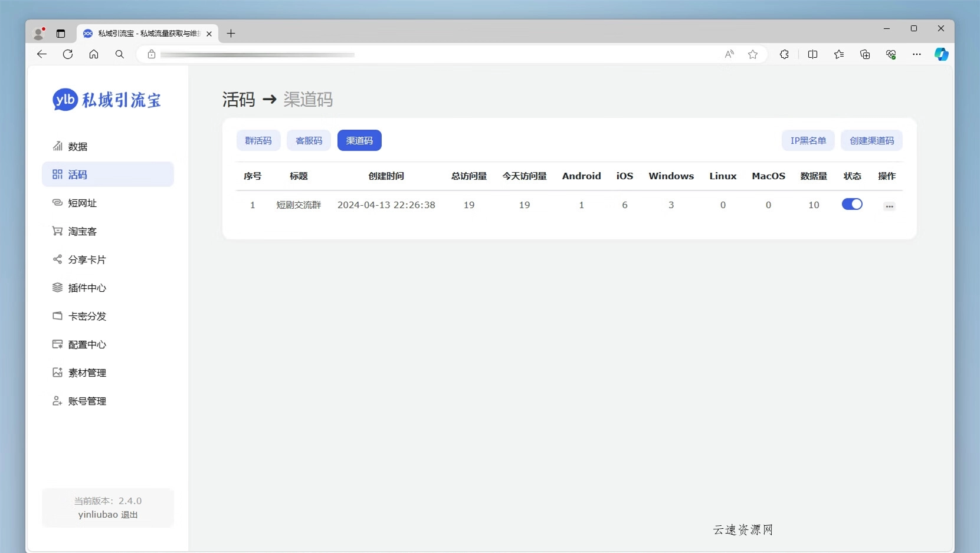Screen dimensions: 980x553
Task: Open 短网址 via its link icon
Action: (57, 203)
